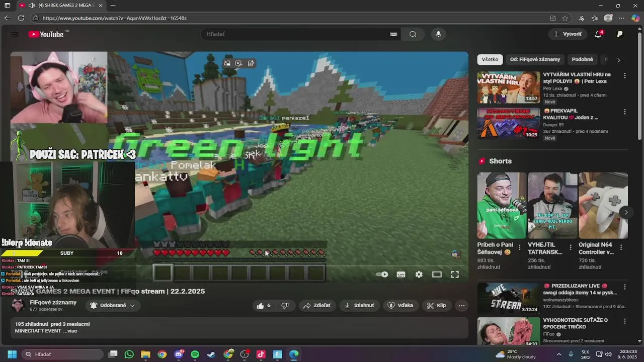
Task: Open the PREKVAPIL KVALITOU video thumbnail
Action: pyautogui.click(x=508, y=123)
